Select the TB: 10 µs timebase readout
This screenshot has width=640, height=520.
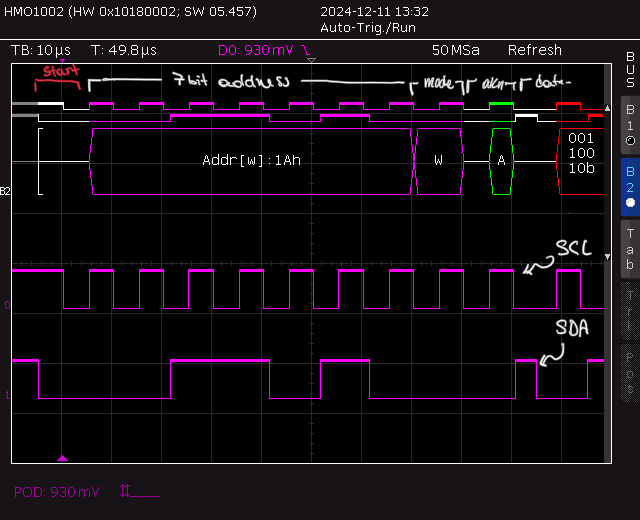(40, 50)
